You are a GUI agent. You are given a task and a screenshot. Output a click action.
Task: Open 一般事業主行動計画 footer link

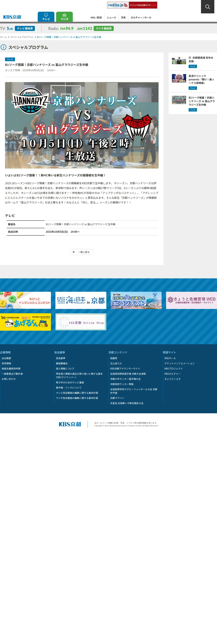coord(12,374)
